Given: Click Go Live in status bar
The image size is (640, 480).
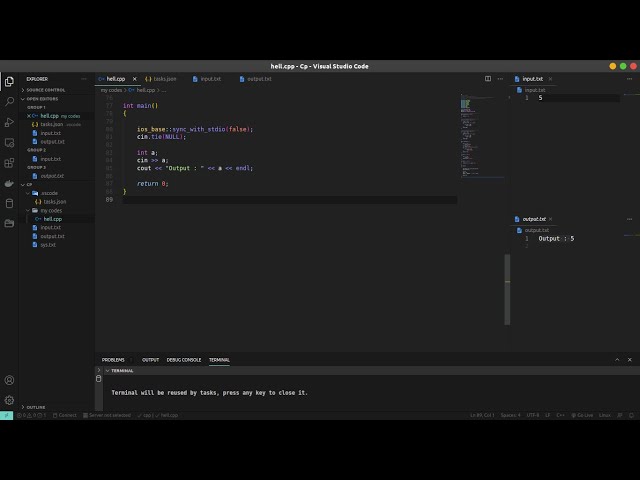Looking at the screenshot, I should tap(582, 415).
